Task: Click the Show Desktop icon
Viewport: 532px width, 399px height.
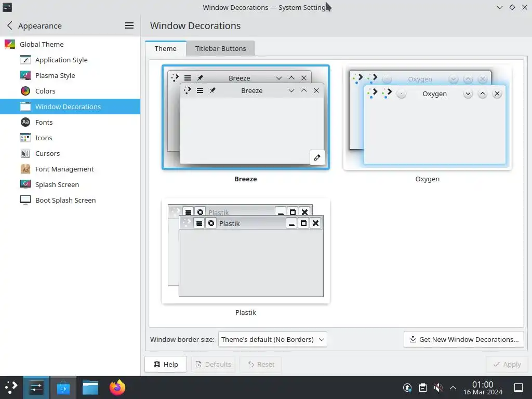Action: (x=518, y=388)
